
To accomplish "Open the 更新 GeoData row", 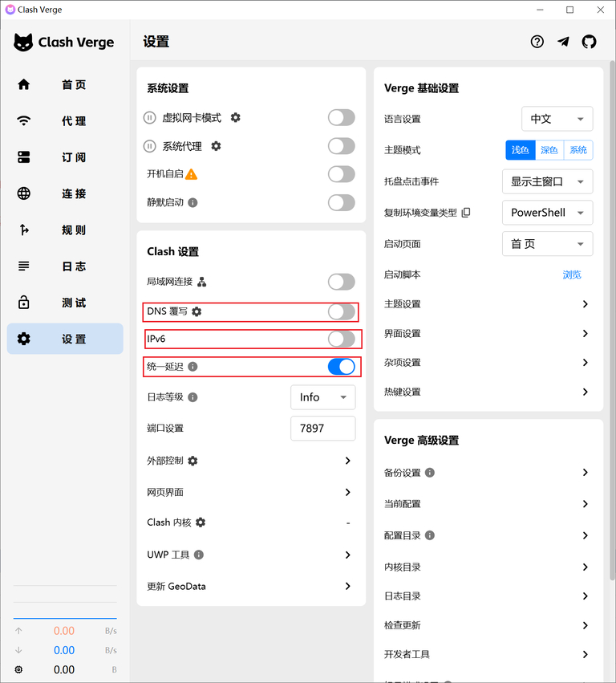I will click(251, 587).
